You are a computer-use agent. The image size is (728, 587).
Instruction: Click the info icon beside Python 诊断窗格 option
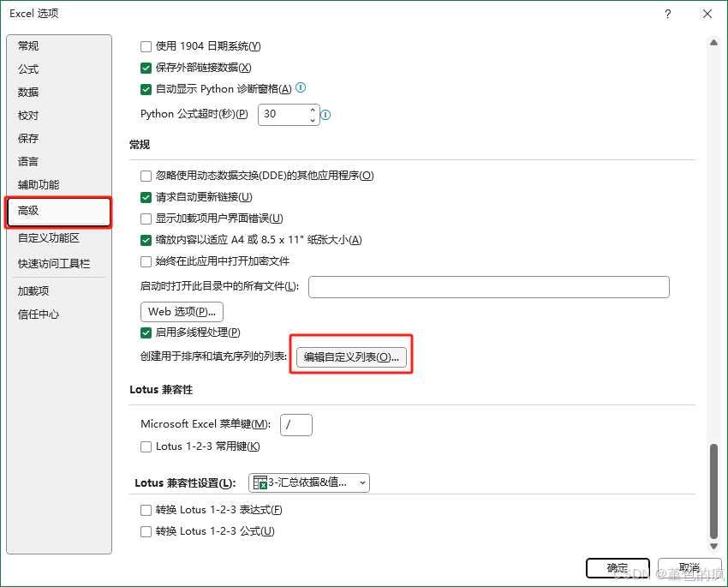[x=301, y=88]
